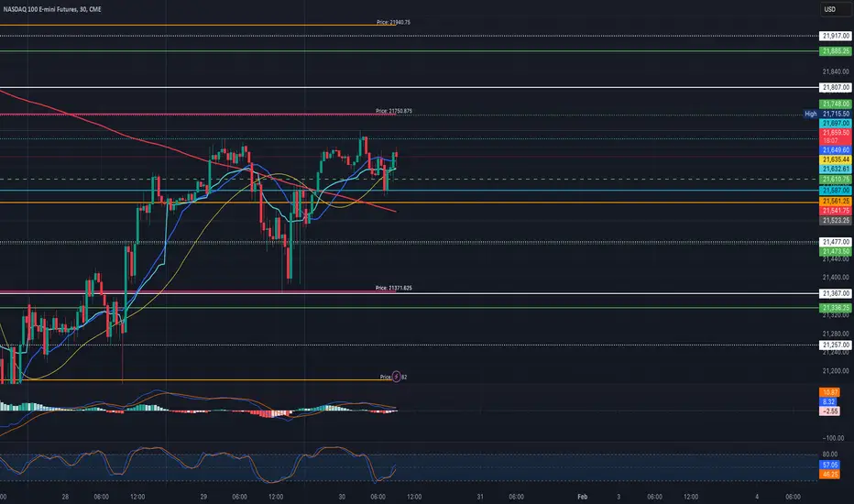
Task: Click the 21,200.00 price axis tick
Action: [x=836, y=371]
